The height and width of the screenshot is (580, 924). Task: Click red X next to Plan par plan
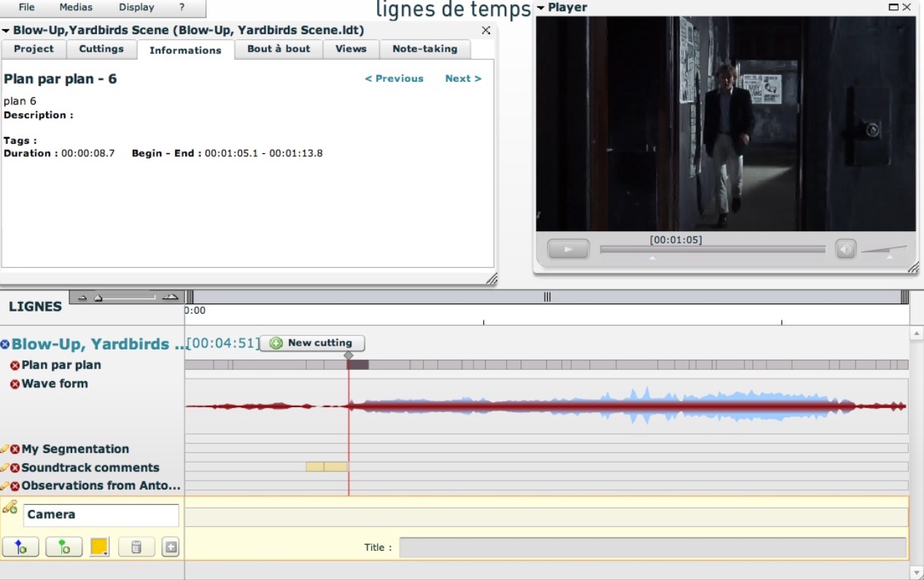click(15, 365)
